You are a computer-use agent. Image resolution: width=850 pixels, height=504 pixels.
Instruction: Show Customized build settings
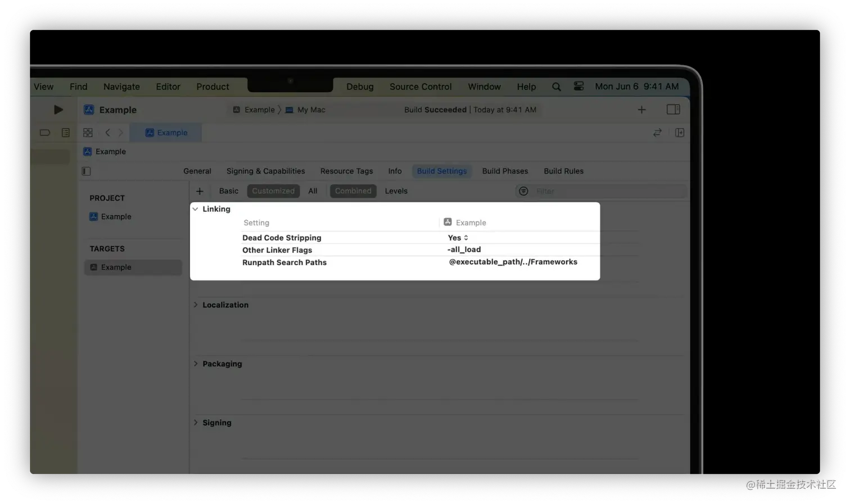click(x=273, y=191)
